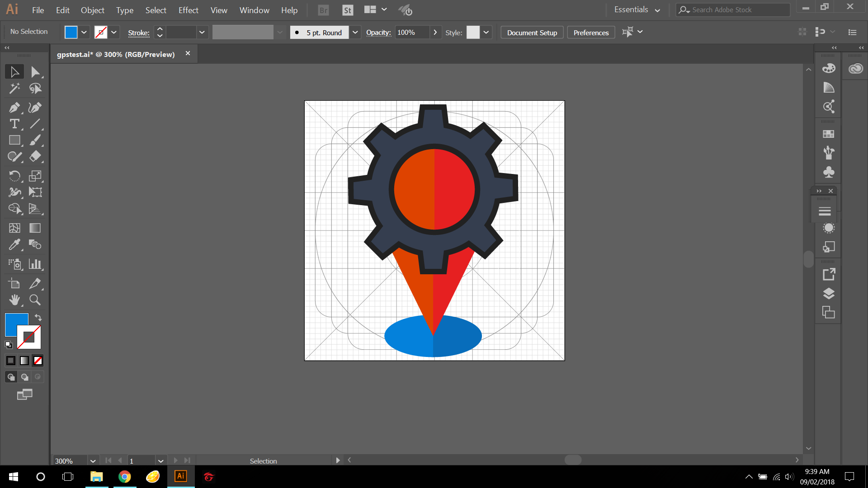Viewport: 868px width, 488px height.
Task: Expand the Essentials workspace dropdown
Action: [657, 10]
